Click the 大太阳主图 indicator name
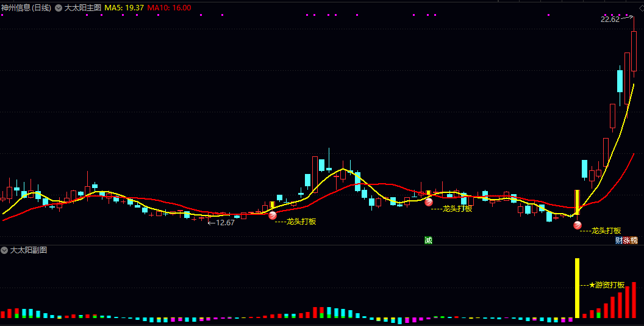The height and width of the screenshot is (326, 644). (x=82, y=8)
